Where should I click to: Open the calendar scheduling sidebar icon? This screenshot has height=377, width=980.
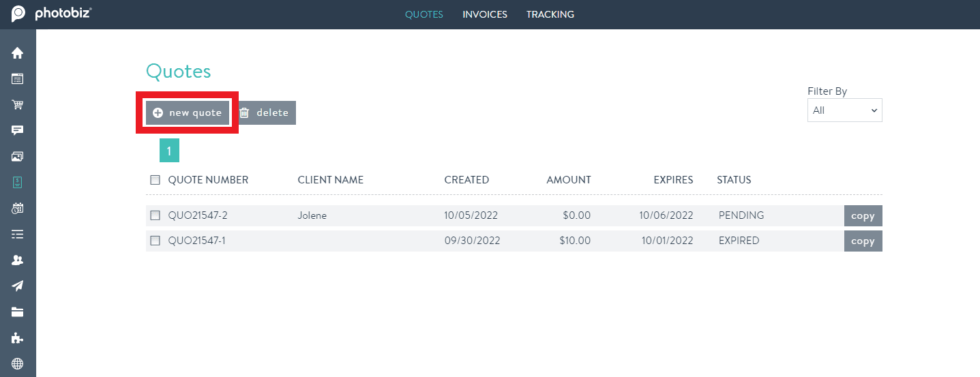click(18, 209)
